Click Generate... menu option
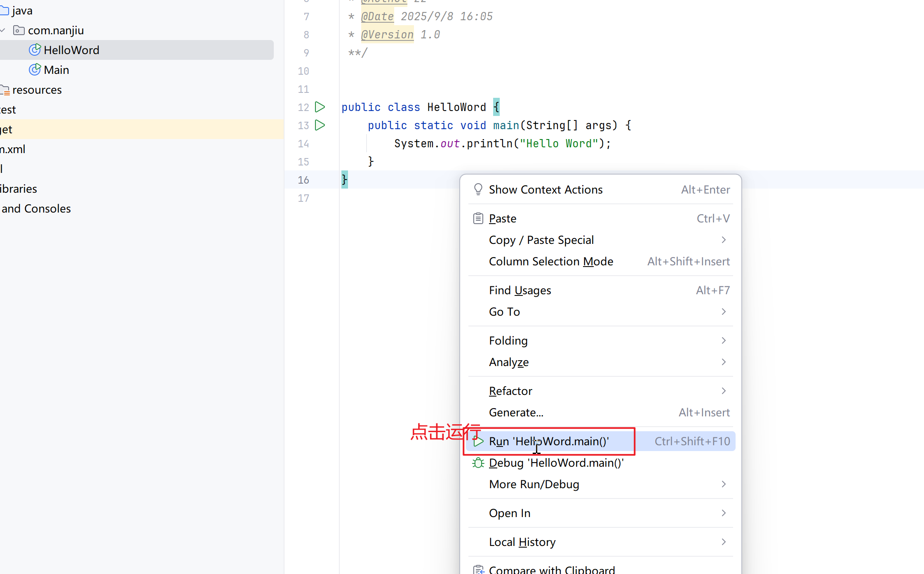The height and width of the screenshot is (574, 924). coord(516,412)
